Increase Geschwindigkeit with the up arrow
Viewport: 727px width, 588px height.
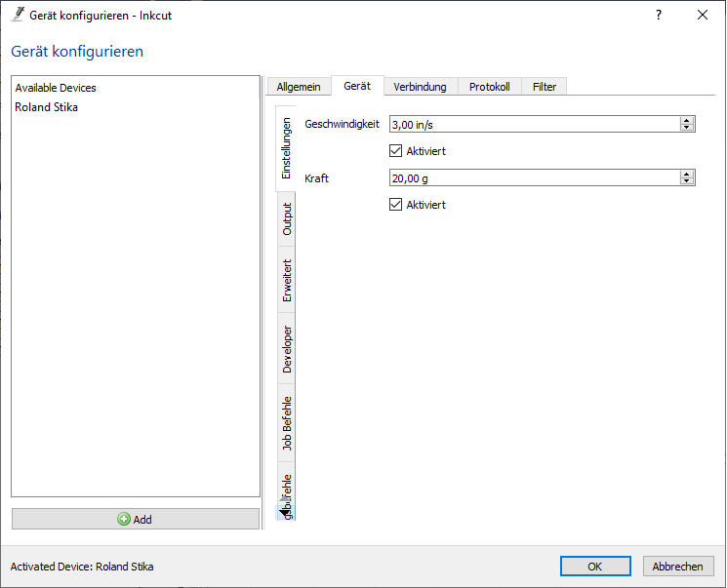(687, 120)
